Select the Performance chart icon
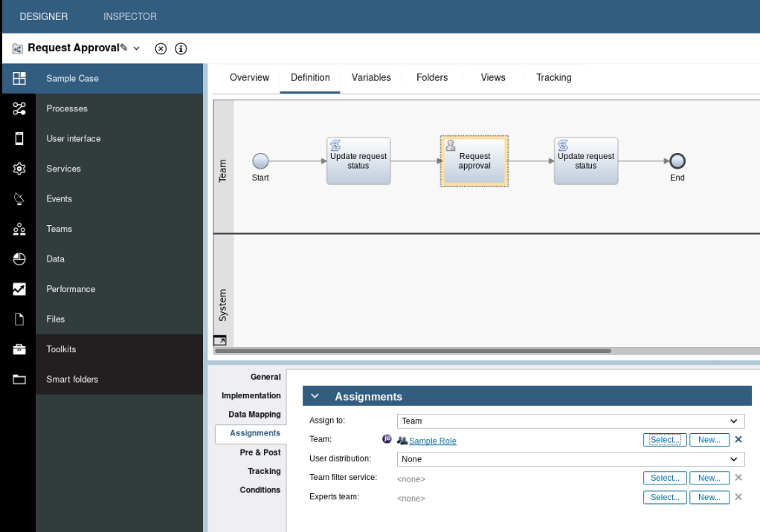 coord(19,289)
